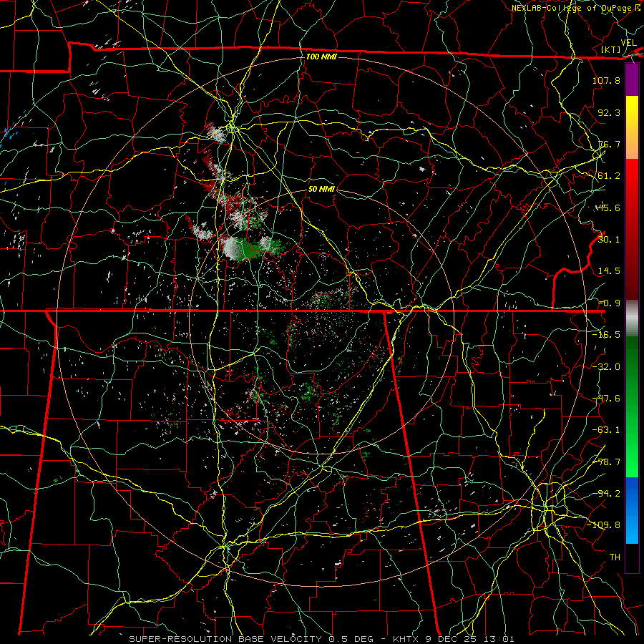The image size is (644, 644).
Task: Click the -78.7 legend value
Action: click(606, 462)
